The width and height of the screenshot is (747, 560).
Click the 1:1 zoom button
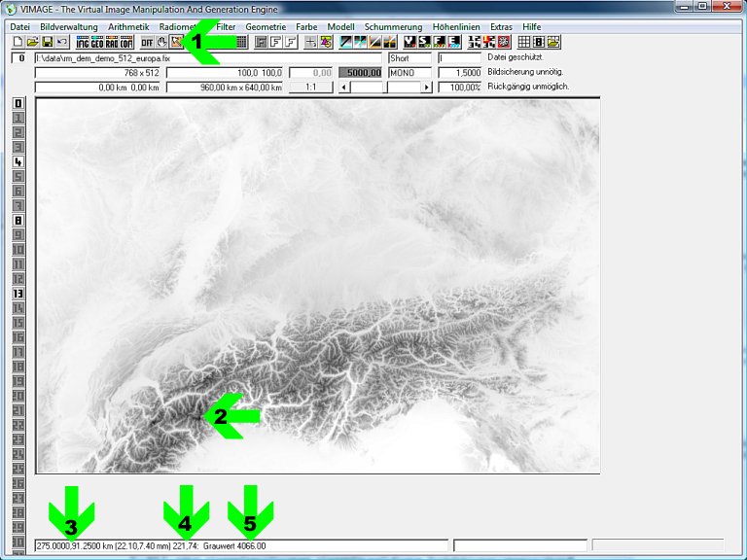[310, 87]
